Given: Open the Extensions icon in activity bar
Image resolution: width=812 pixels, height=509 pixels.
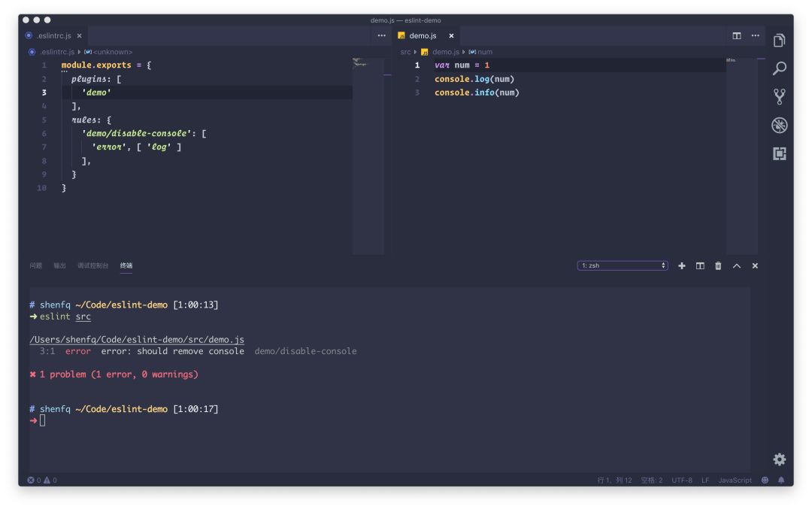Looking at the screenshot, I should (779, 154).
